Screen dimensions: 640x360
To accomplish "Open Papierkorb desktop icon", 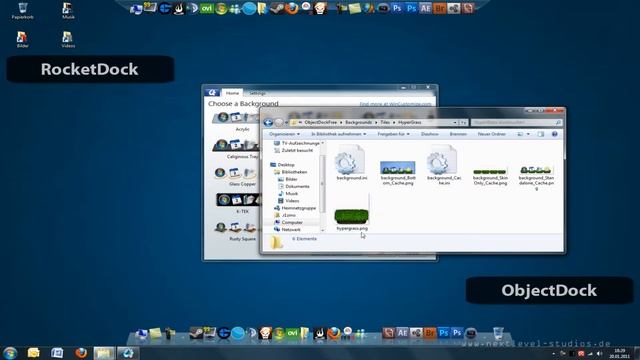I will 22,11.
